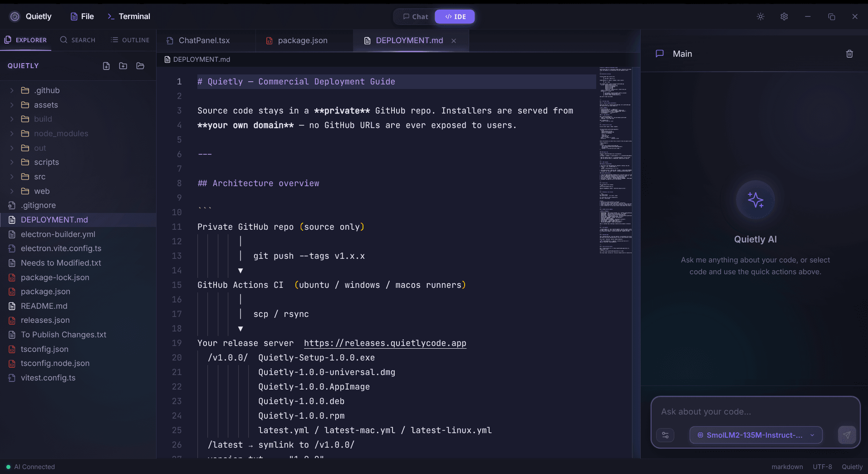Image resolution: width=868 pixels, height=474 pixels.
Task: Open settings gear icon
Action: pos(784,16)
